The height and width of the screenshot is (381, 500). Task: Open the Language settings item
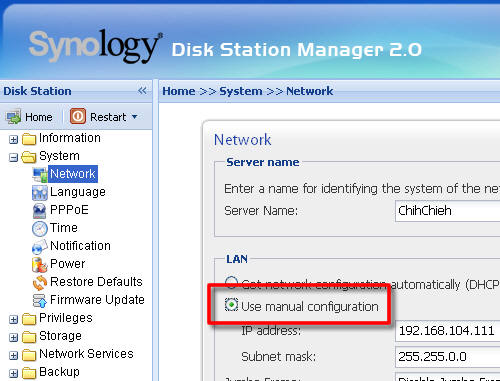78,192
